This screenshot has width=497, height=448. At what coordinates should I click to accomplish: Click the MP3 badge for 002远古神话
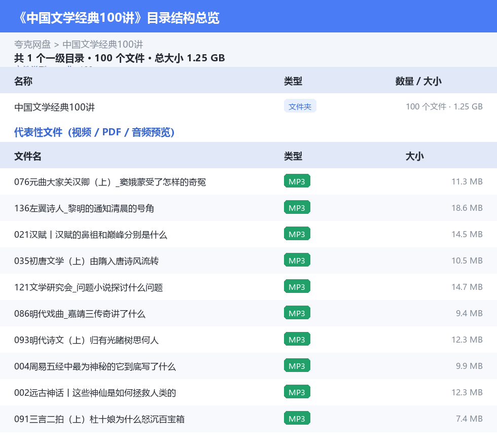pos(297,392)
